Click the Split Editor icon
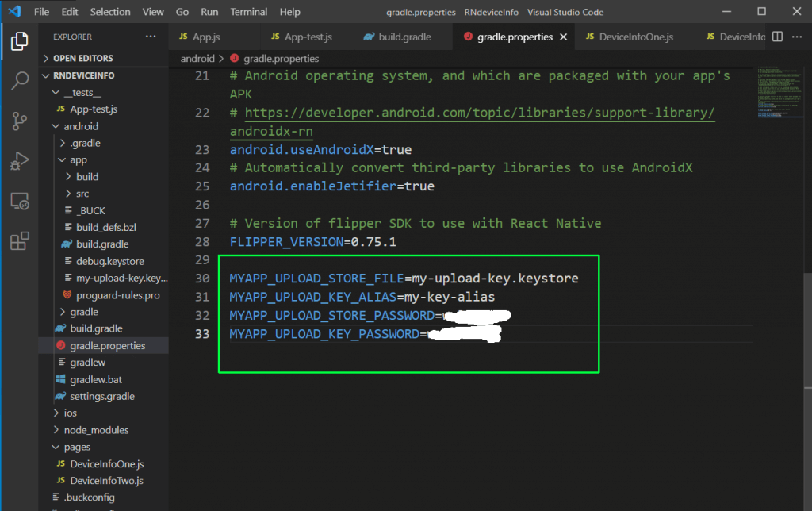The width and height of the screenshot is (812, 511). point(778,37)
